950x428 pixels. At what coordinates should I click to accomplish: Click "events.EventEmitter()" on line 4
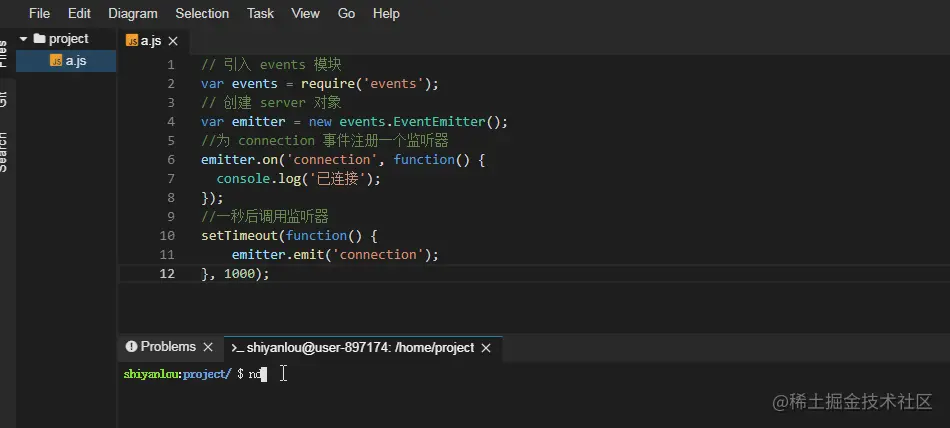pyautogui.click(x=420, y=122)
